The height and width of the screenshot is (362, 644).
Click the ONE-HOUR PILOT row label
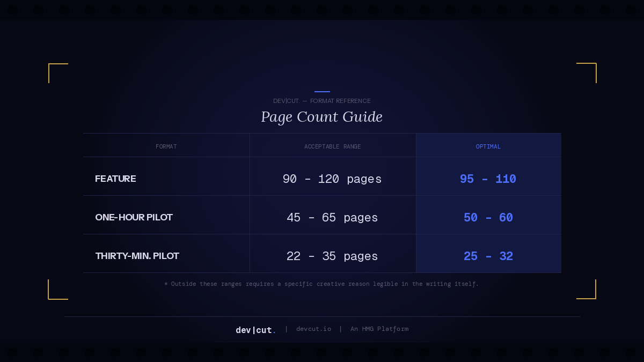[x=134, y=217]
